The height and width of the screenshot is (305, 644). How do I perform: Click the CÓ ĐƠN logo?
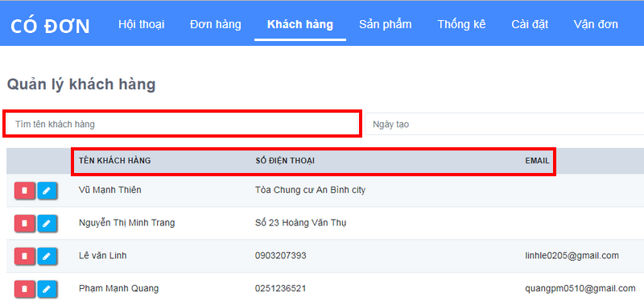pyautogui.click(x=50, y=27)
